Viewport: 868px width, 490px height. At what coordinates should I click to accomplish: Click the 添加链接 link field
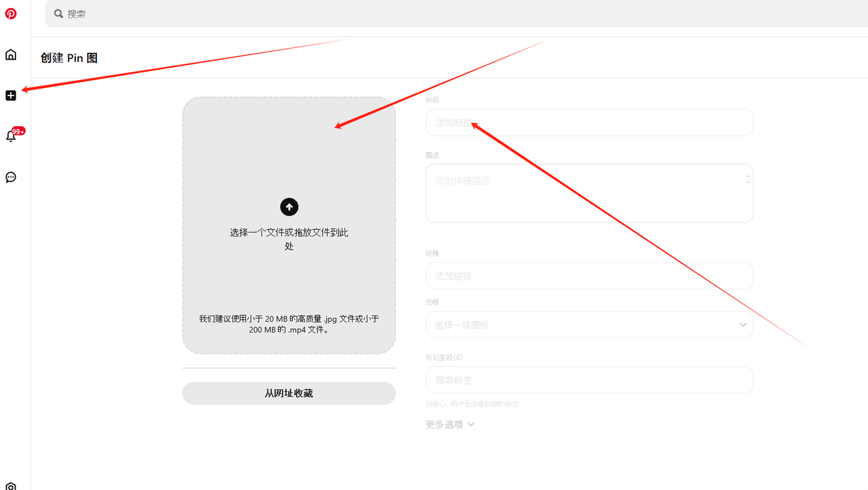tap(589, 276)
